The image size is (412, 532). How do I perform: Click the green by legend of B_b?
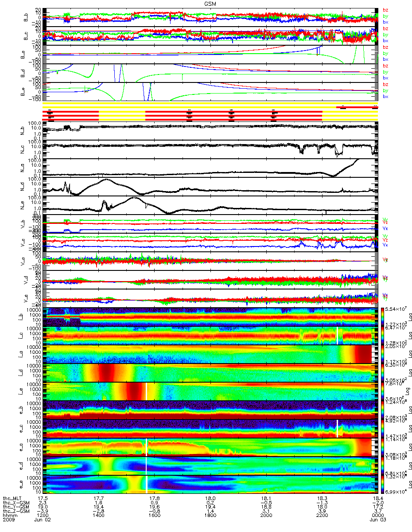tap(385, 16)
